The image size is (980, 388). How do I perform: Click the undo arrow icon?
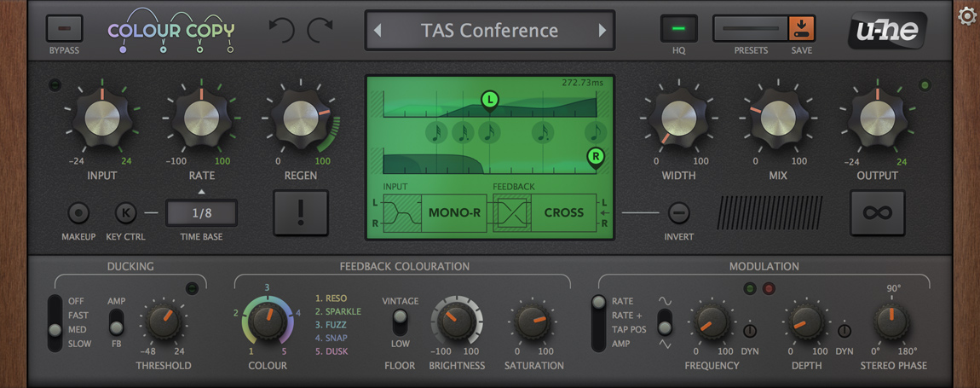click(x=281, y=30)
